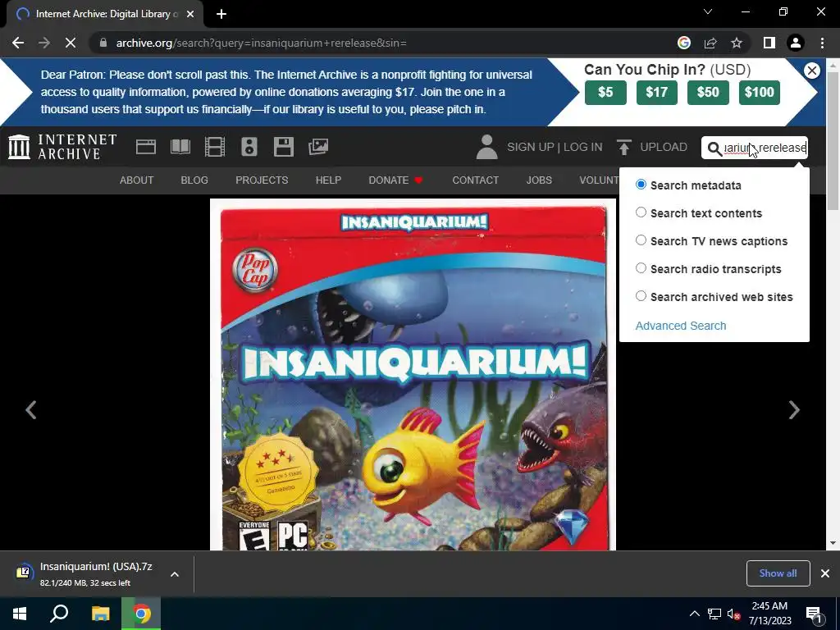Select the Internet Archive browser tab

[x=105, y=14]
